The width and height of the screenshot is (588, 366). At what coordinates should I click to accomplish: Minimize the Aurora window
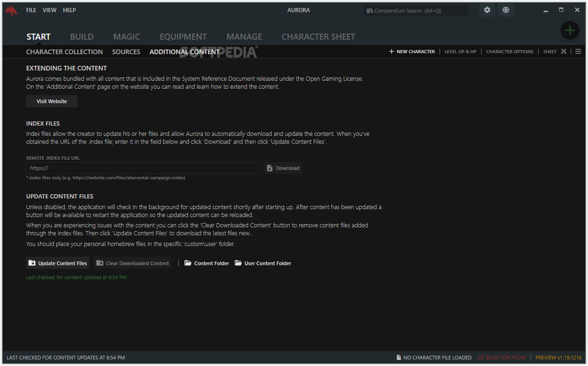tap(545, 10)
